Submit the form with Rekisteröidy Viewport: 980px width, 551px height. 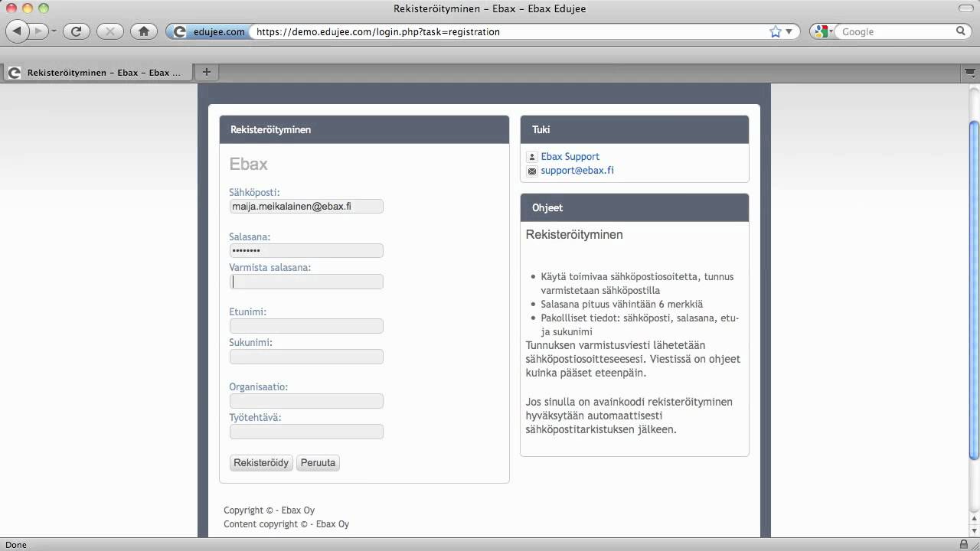[x=261, y=463]
